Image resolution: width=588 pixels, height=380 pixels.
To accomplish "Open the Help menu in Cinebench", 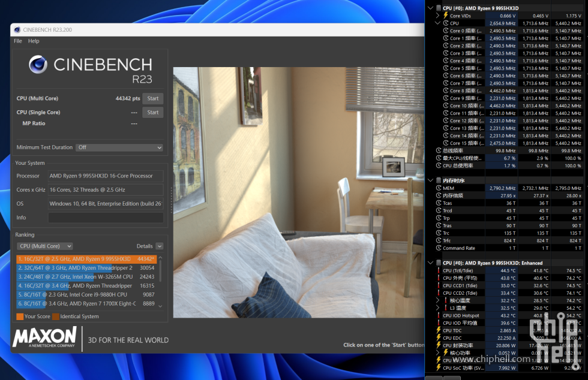I will click(x=34, y=41).
